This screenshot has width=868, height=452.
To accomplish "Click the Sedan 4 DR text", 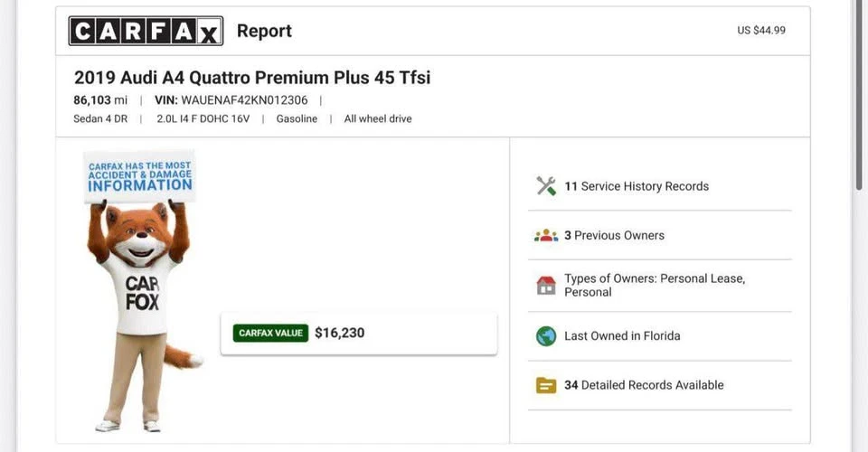I will (x=100, y=119).
